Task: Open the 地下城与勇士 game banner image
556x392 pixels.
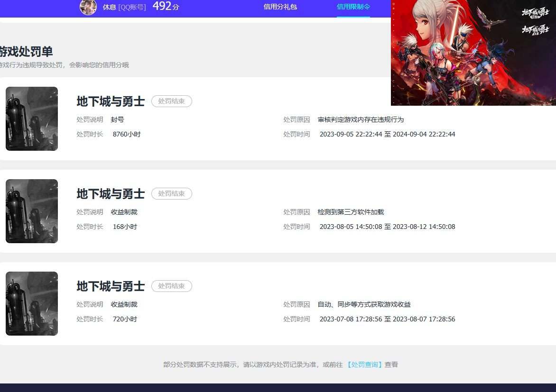Action: click(473, 53)
